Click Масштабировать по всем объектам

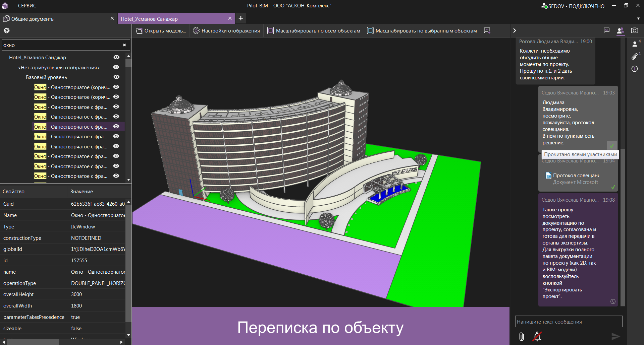click(x=314, y=31)
